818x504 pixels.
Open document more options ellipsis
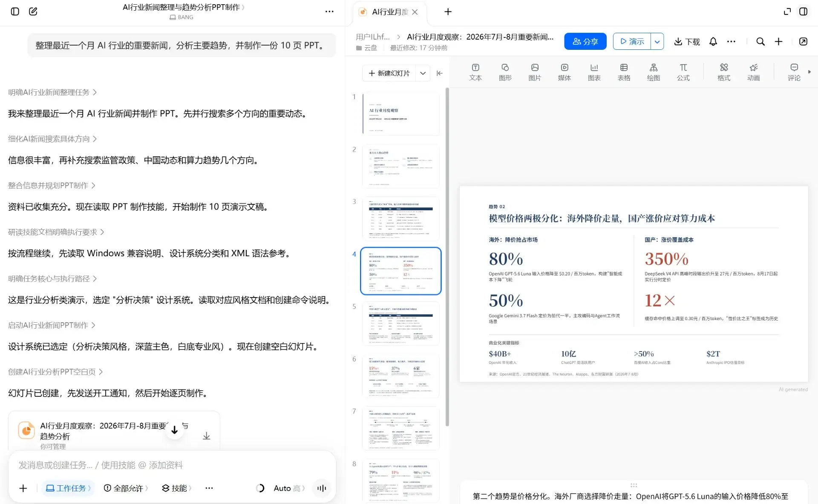[731, 41]
